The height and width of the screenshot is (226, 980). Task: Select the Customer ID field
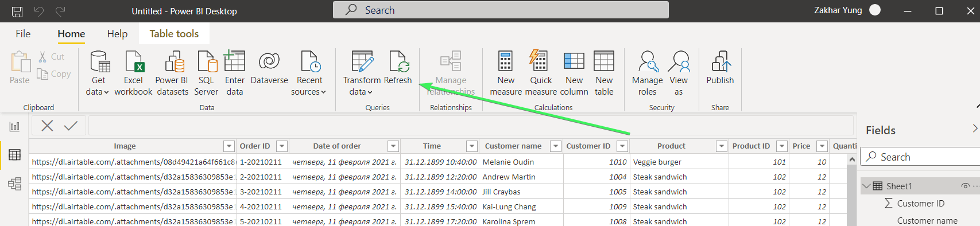921,204
